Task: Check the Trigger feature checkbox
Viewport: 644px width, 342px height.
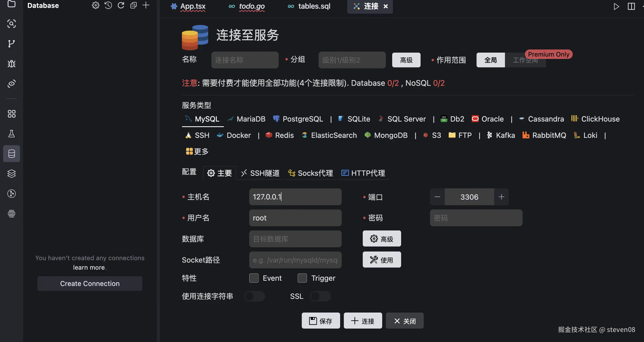Action: click(x=302, y=278)
